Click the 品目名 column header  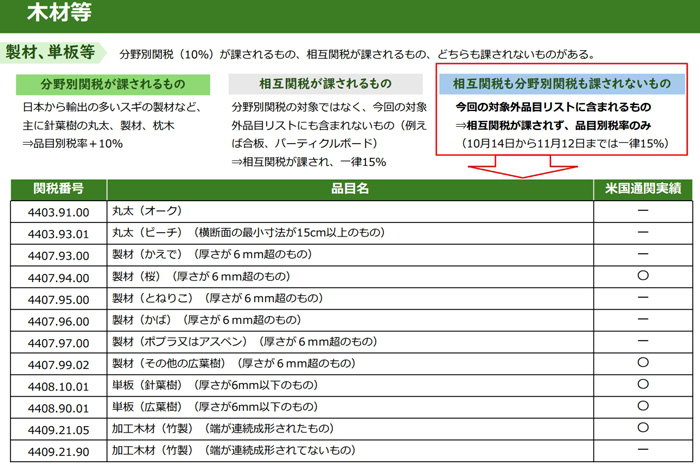pos(350,188)
